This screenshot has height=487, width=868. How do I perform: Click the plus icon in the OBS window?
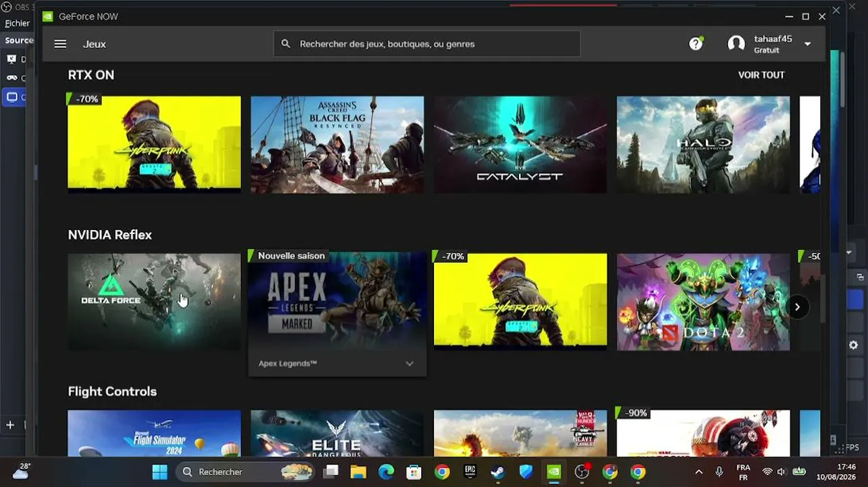click(x=10, y=425)
